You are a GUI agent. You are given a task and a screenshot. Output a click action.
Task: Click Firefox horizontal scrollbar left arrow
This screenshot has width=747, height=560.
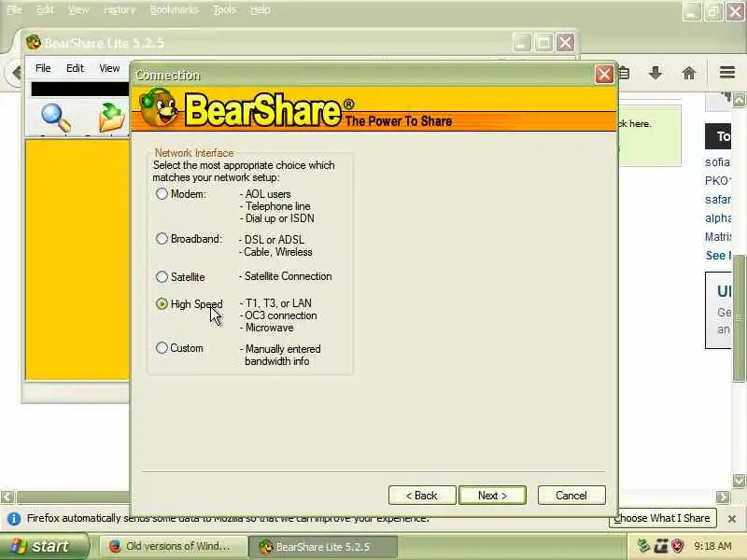pos(7,497)
